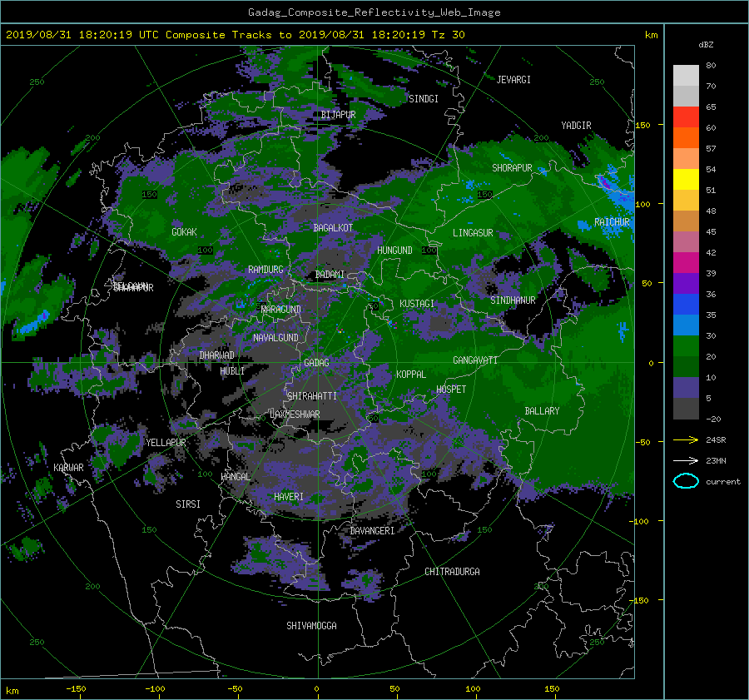This screenshot has height=700, width=749.
Task: Pick the slate-purple swatch in dBZ legend
Action: pyautogui.click(x=686, y=388)
